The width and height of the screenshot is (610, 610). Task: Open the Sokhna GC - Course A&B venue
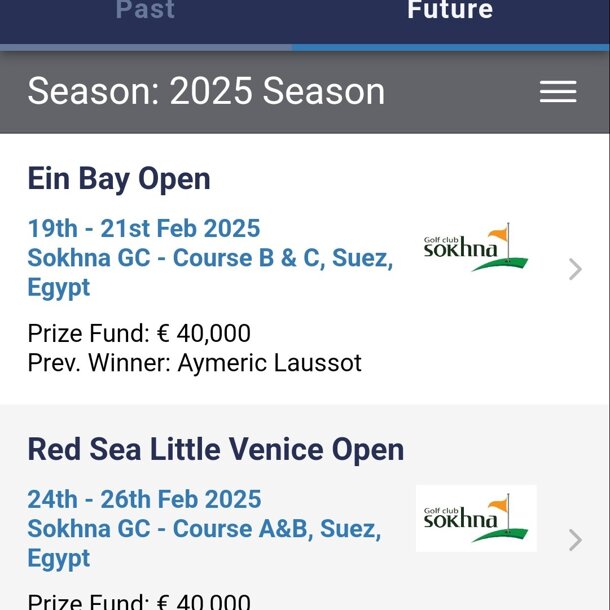[x=204, y=528]
